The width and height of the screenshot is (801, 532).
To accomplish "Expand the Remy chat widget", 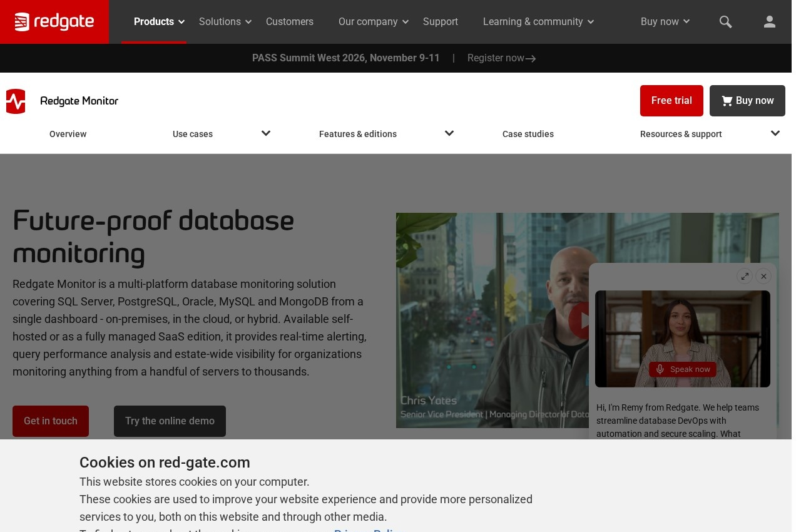I will point(745,276).
